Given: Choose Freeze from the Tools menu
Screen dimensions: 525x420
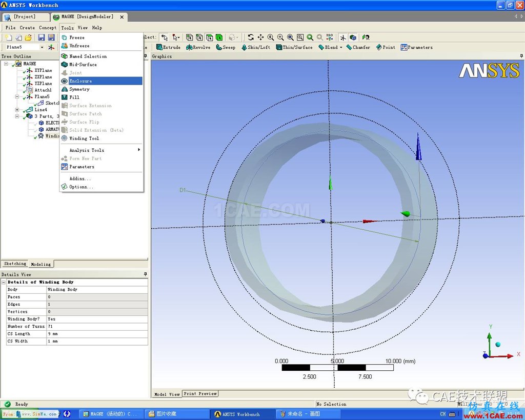Looking at the screenshot, I should 101,37.
